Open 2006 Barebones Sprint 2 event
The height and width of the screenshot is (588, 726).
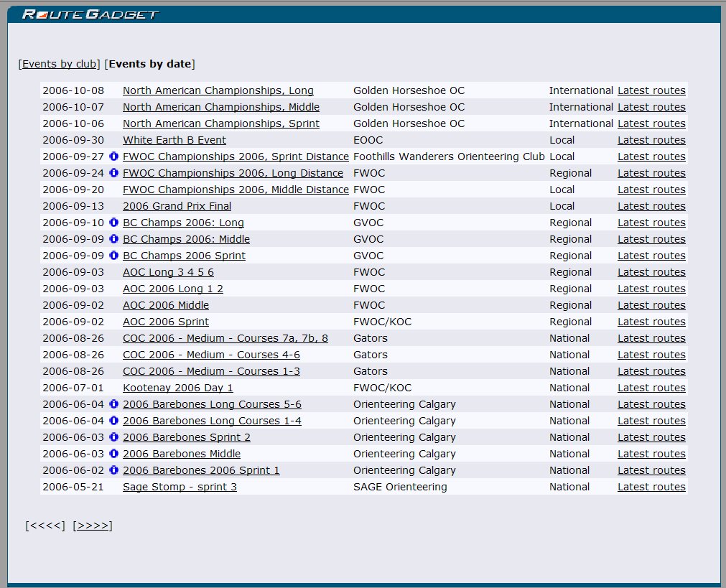click(x=187, y=437)
